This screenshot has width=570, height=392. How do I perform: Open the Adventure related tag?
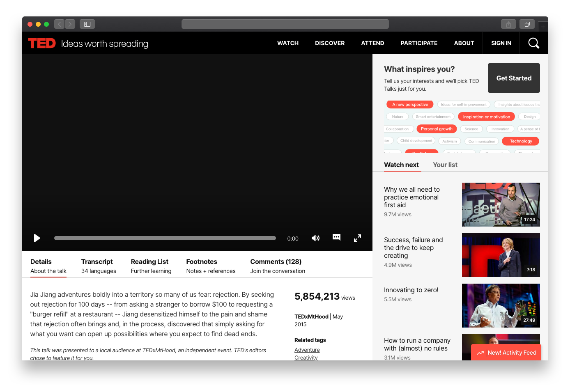pos(307,350)
